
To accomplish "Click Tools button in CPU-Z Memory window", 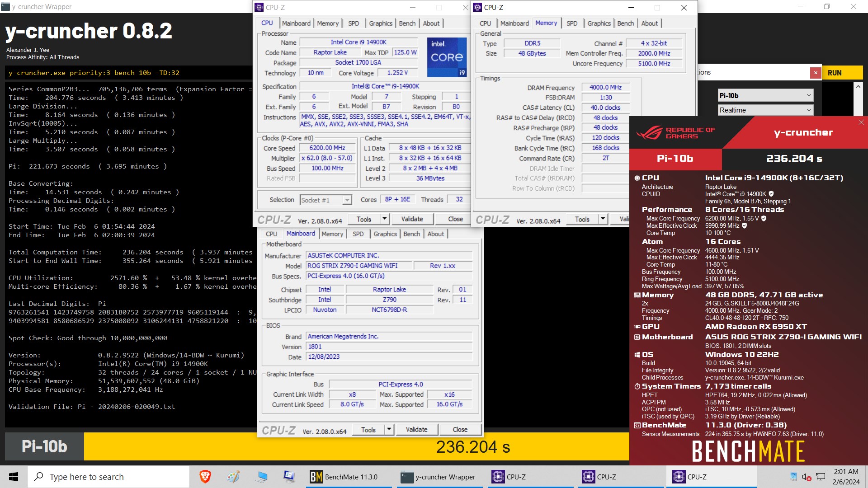I will click(582, 219).
